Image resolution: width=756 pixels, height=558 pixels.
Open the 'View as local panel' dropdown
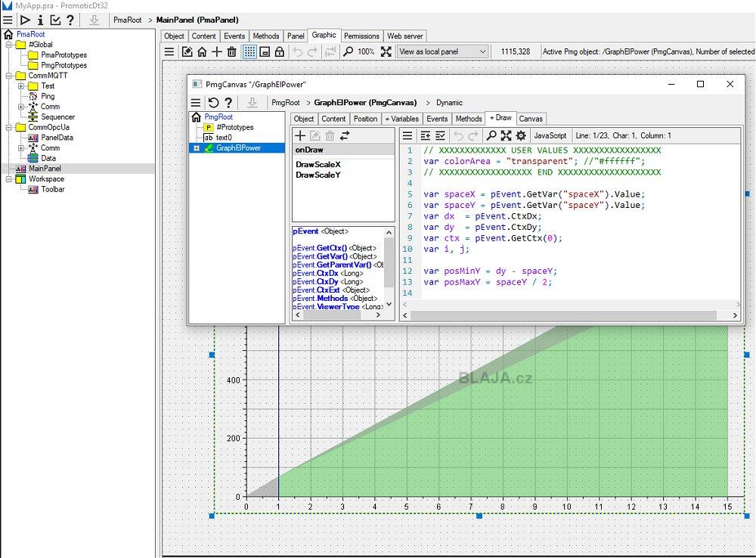[x=442, y=51]
